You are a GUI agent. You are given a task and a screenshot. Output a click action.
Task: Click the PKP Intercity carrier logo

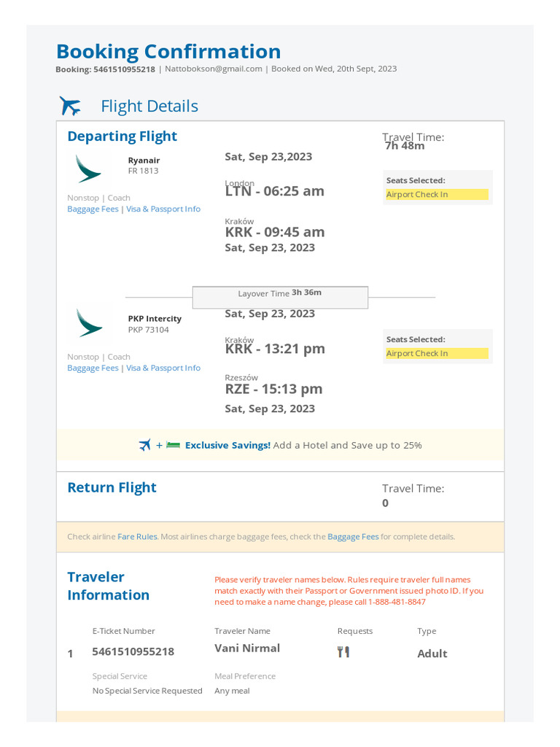point(88,323)
